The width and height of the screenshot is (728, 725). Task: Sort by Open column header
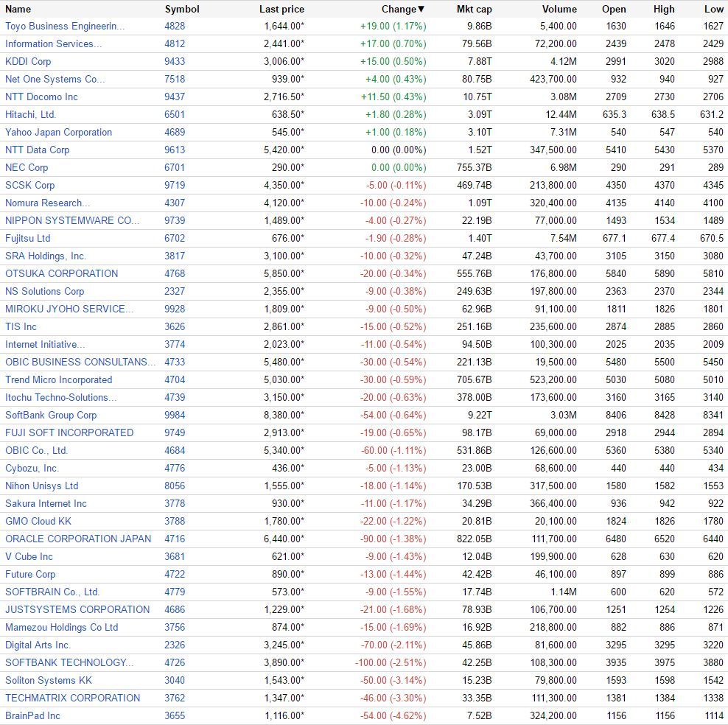tap(613, 9)
